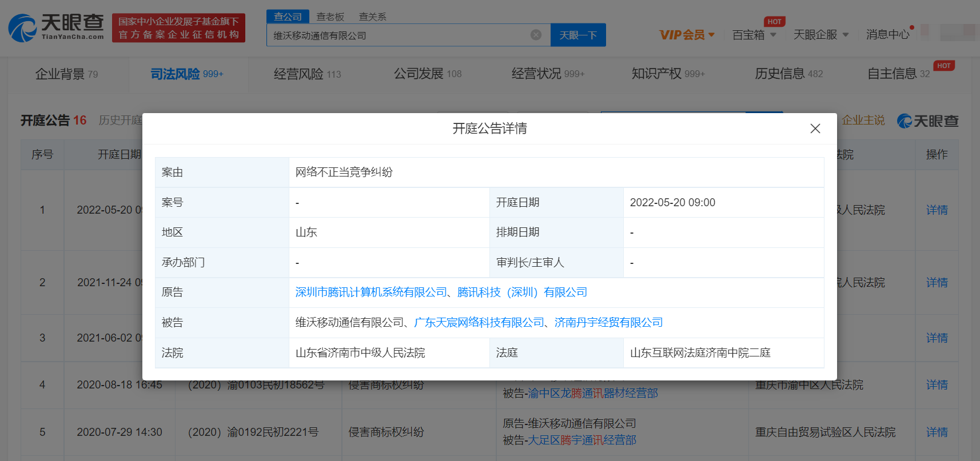980x461 pixels.
Task: Click 详情 for row 1
Action: (937, 210)
